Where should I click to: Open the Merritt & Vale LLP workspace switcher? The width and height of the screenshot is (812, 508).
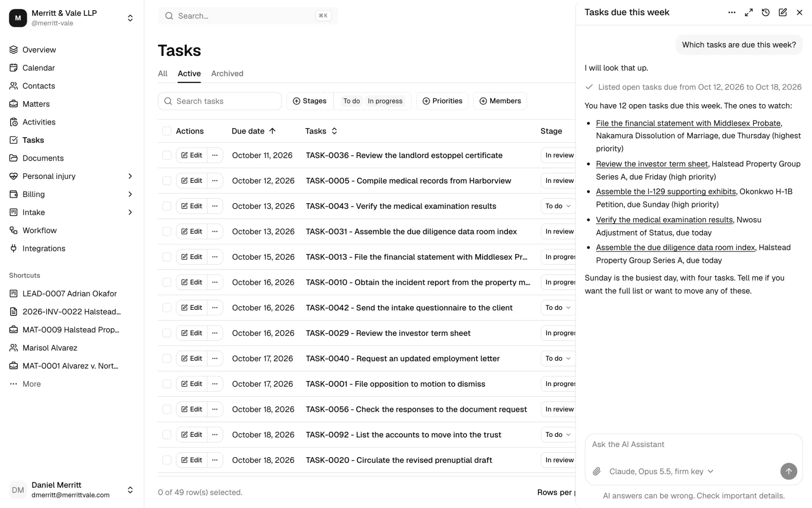pyautogui.click(x=72, y=18)
